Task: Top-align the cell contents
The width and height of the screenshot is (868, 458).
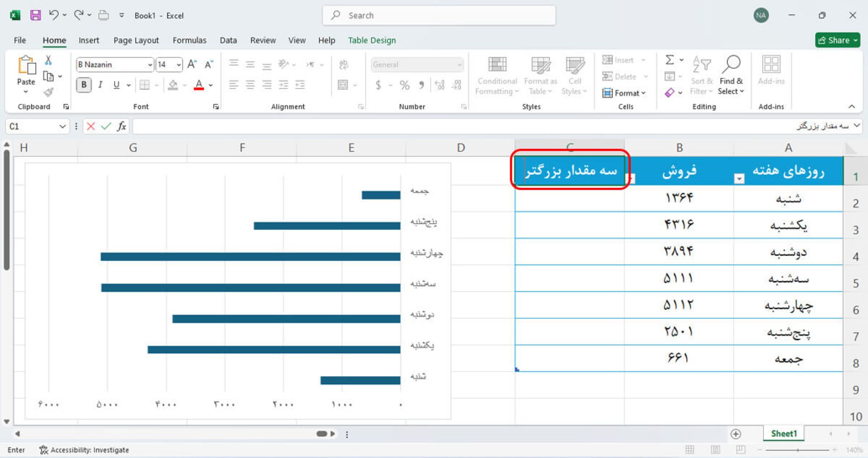Action: [233, 64]
